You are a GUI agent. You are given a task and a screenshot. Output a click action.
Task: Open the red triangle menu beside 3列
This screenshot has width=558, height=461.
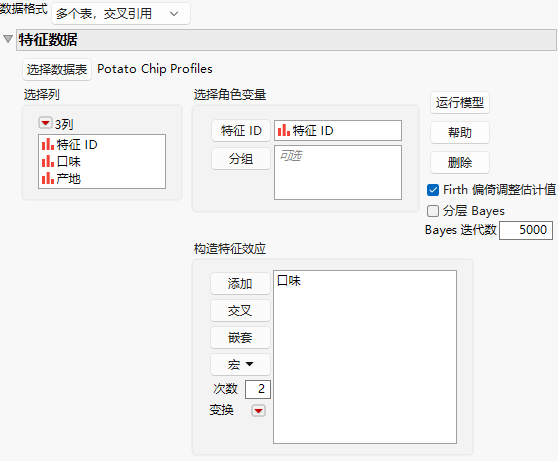tap(45, 123)
